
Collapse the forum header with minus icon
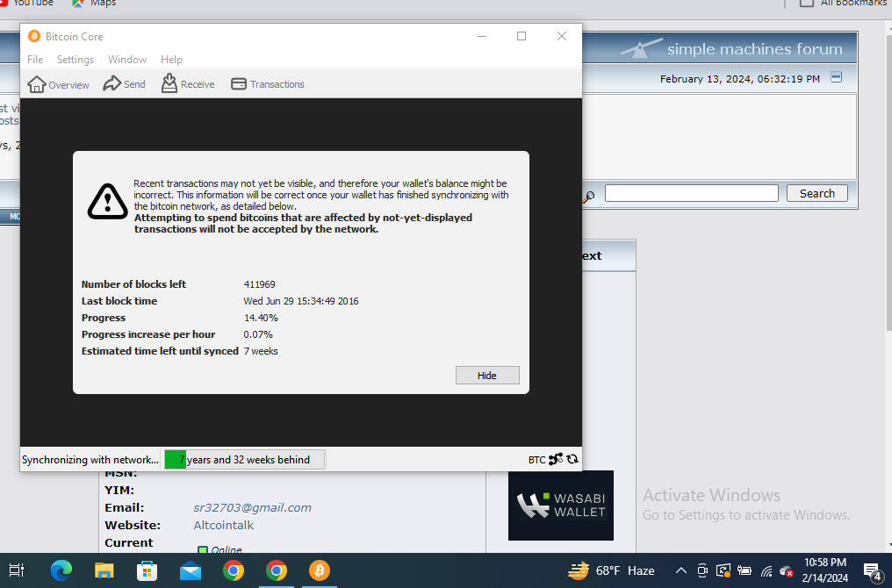tap(836, 77)
